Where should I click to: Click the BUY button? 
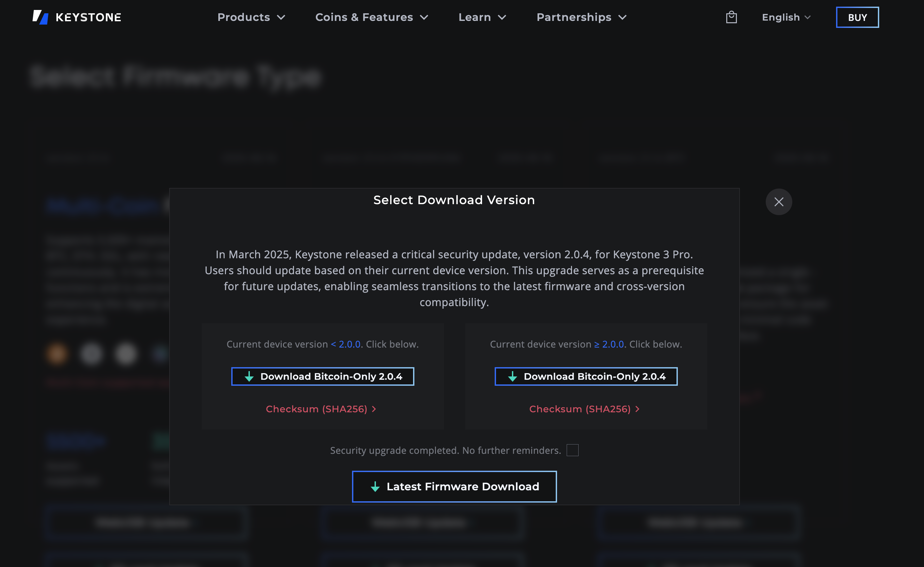(857, 17)
